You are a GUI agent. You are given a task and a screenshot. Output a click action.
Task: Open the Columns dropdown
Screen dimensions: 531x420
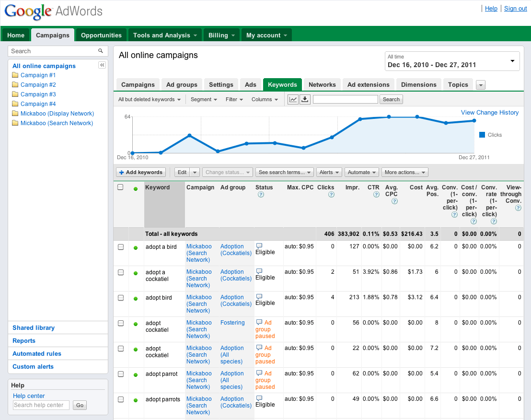click(x=265, y=99)
